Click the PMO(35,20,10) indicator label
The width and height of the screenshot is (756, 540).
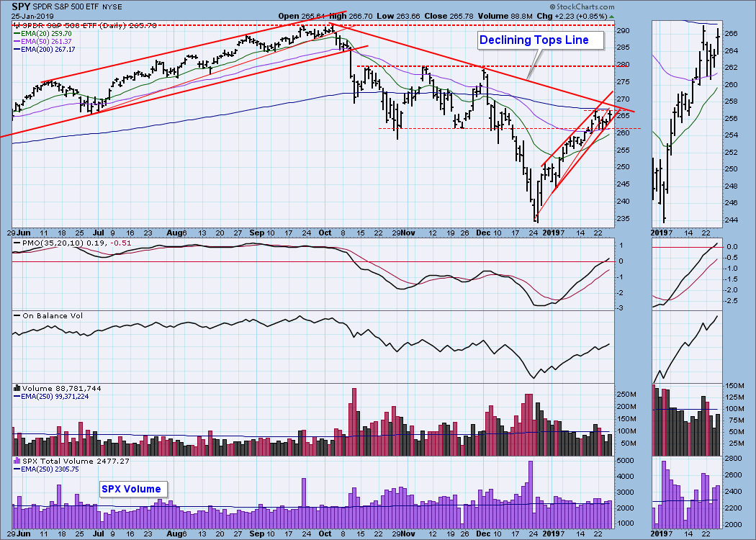[72, 243]
